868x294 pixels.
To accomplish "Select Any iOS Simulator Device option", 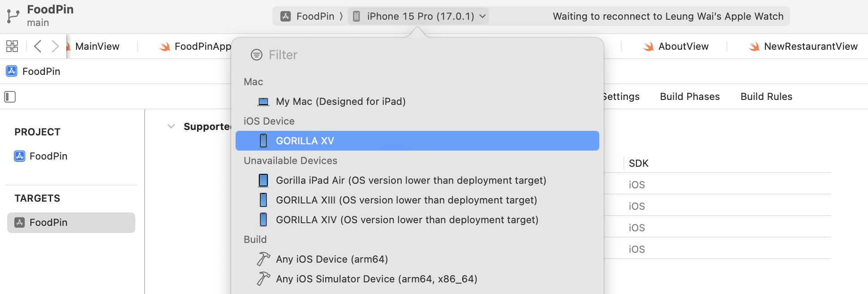I will coord(376,279).
